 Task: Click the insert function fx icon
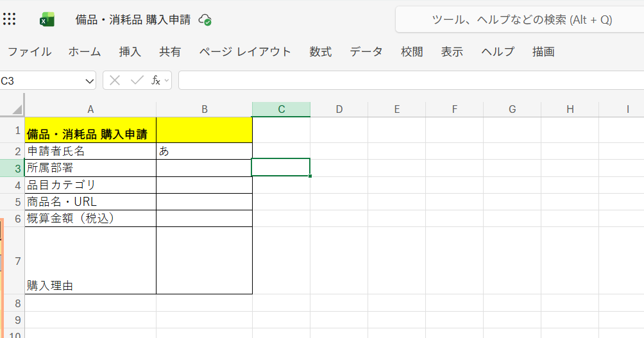pos(155,80)
